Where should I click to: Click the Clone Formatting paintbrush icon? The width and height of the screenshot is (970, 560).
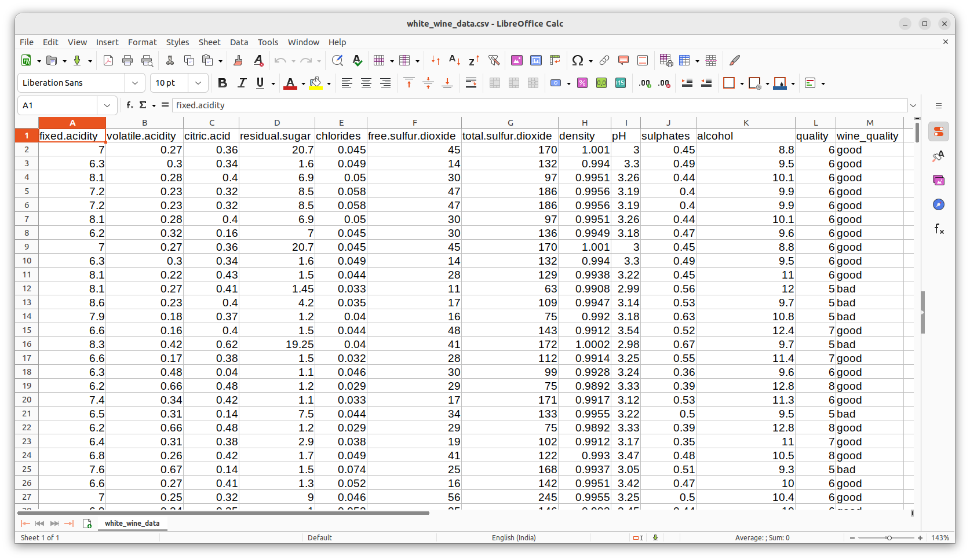238,60
